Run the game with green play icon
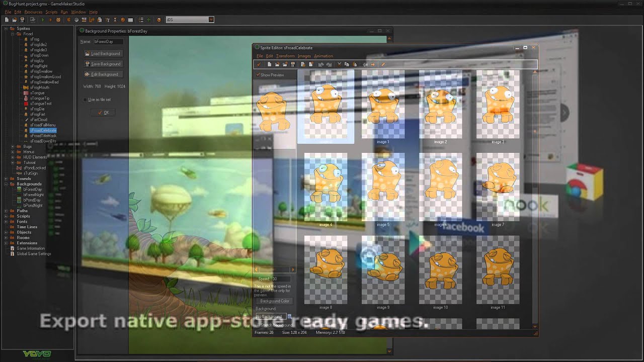 coord(43,20)
